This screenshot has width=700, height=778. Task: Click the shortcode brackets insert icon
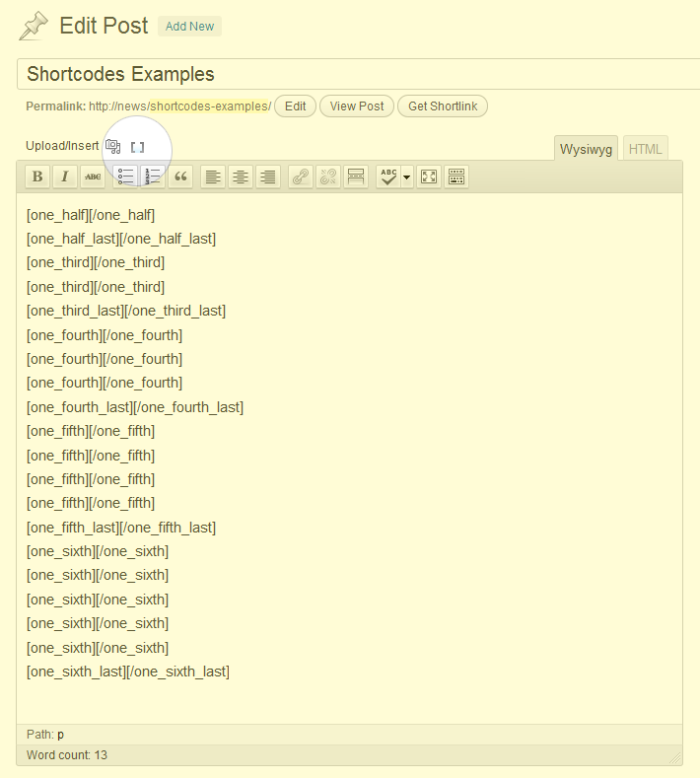pyautogui.click(x=137, y=147)
